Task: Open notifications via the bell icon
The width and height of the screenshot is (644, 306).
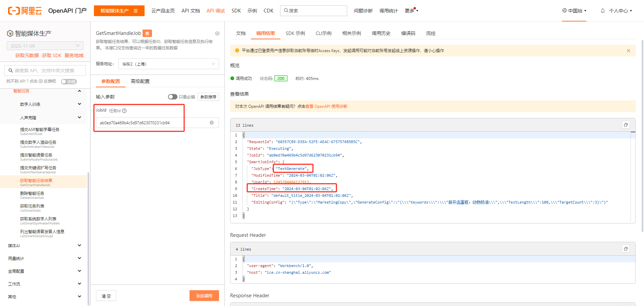Action: [603, 11]
